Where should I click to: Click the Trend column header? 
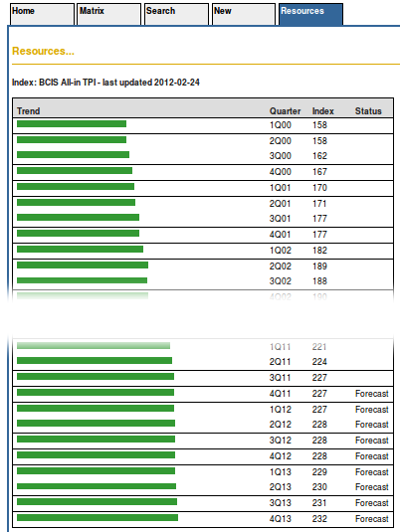click(29, 111)
